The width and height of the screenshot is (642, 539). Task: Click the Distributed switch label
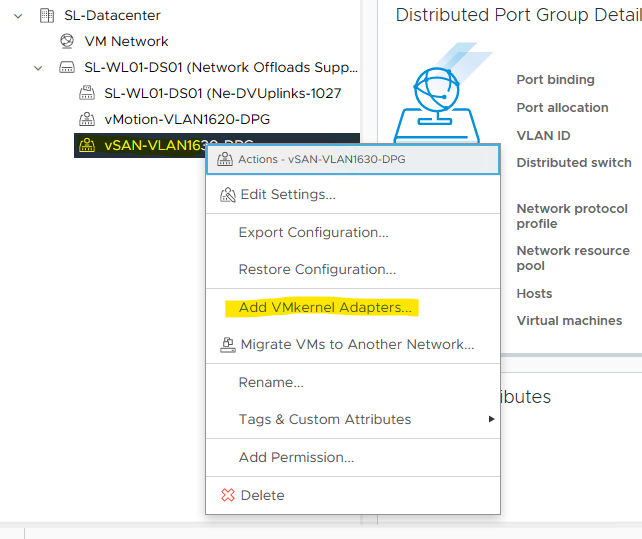(x=574, y=163)
